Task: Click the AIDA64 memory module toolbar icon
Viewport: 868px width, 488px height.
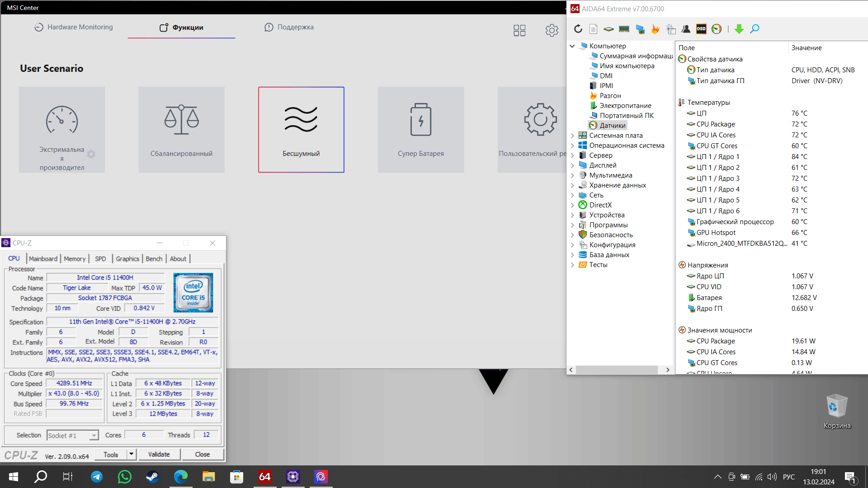Action: click(x=624, y=29)
